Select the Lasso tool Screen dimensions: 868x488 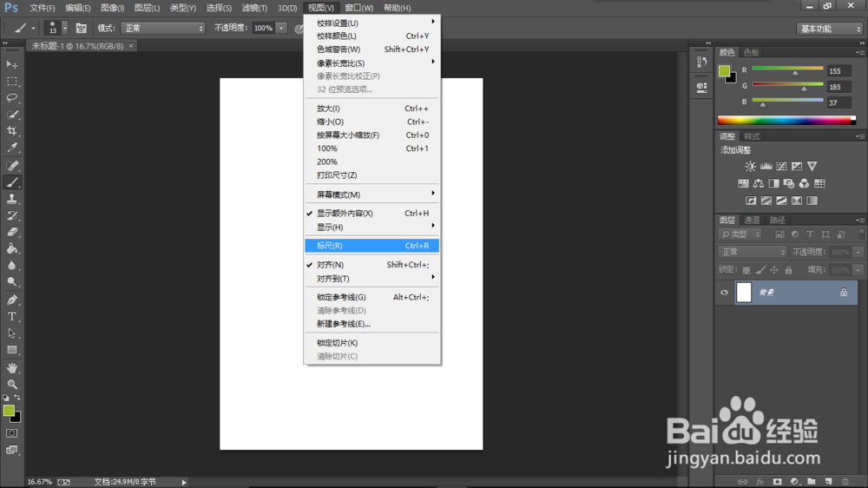[x=11, y=97]
